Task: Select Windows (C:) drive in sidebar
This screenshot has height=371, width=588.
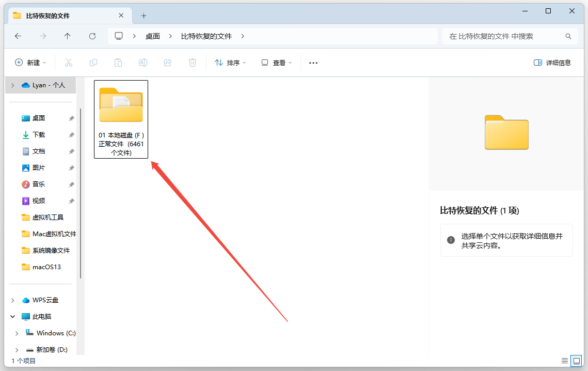Action: pos(51,333)
